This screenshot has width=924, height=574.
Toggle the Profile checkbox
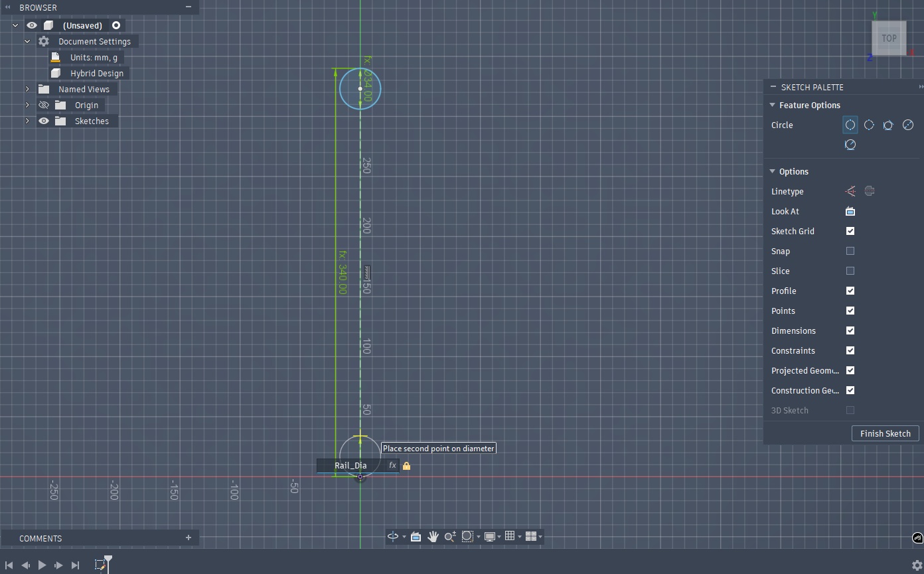[850, 291]
